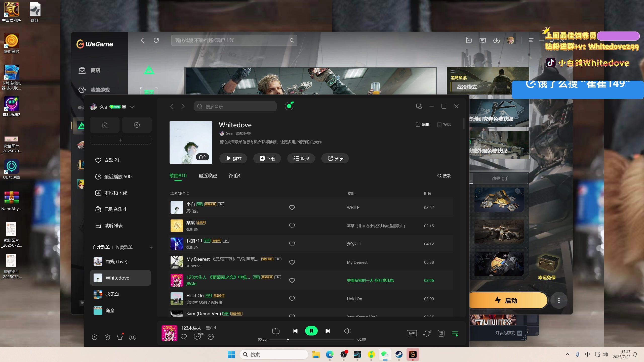
Task: Click the 批量 button
Action: click(301, 158)
